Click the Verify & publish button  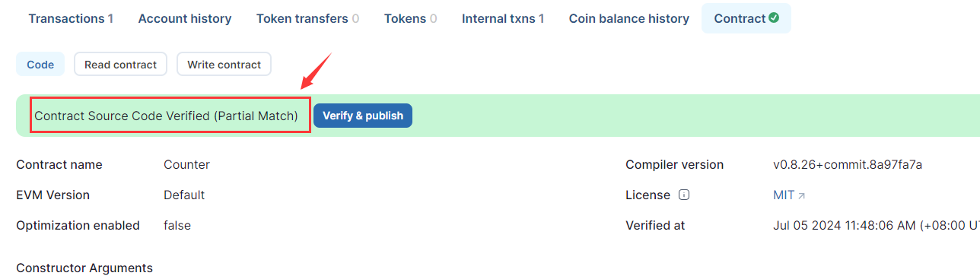coord(363,116)
